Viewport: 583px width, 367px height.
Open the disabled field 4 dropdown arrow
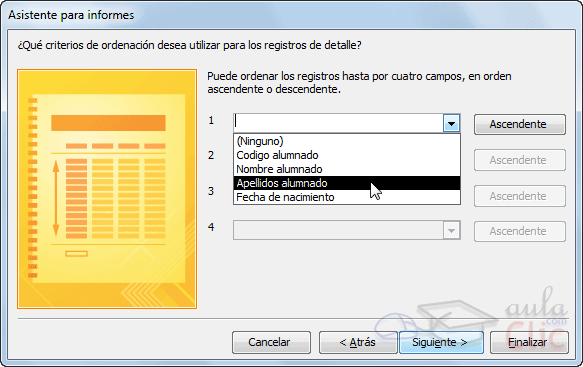tap(451, 231)
